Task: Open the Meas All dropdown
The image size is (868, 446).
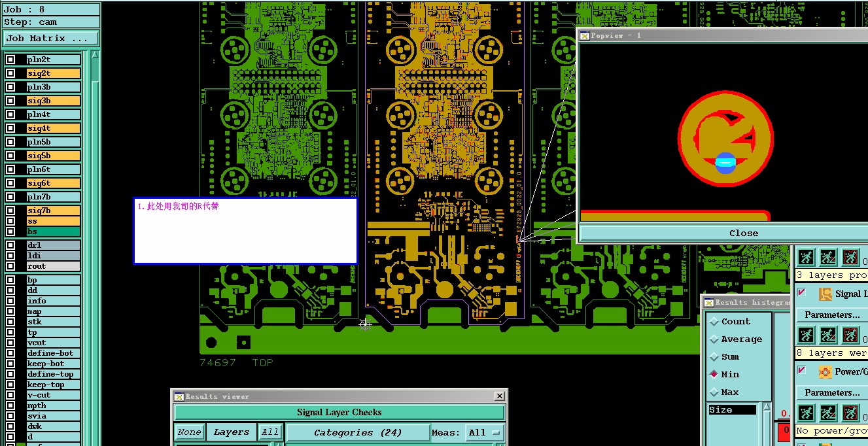Action: (x=486, y=432)
